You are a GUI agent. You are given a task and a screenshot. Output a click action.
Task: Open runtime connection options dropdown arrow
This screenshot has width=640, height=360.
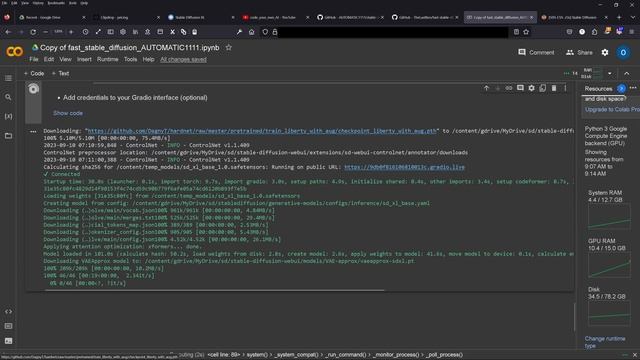(610, 73)
